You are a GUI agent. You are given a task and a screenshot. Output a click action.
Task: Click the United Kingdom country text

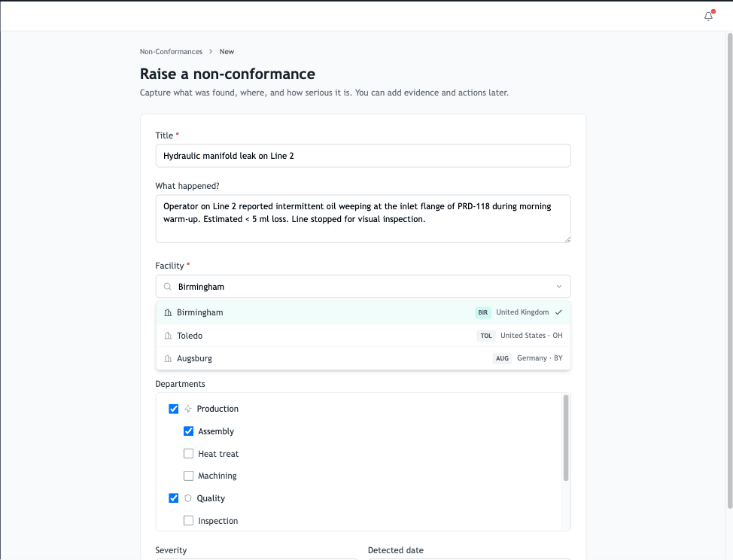click(522, 312)
